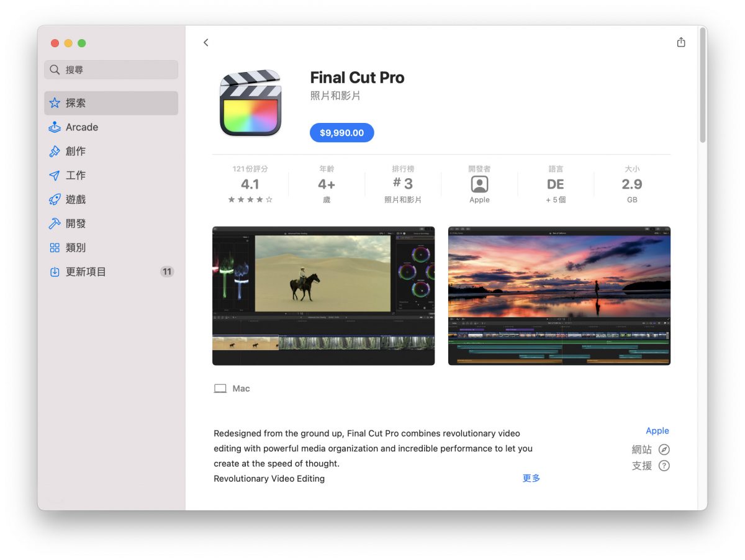
Task: Click the 11 updates badge
Action: (x=166, y=272)
